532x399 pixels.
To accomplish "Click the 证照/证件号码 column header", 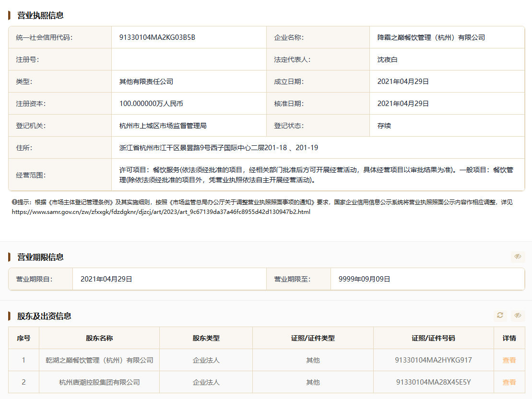I will coord(433,338).
